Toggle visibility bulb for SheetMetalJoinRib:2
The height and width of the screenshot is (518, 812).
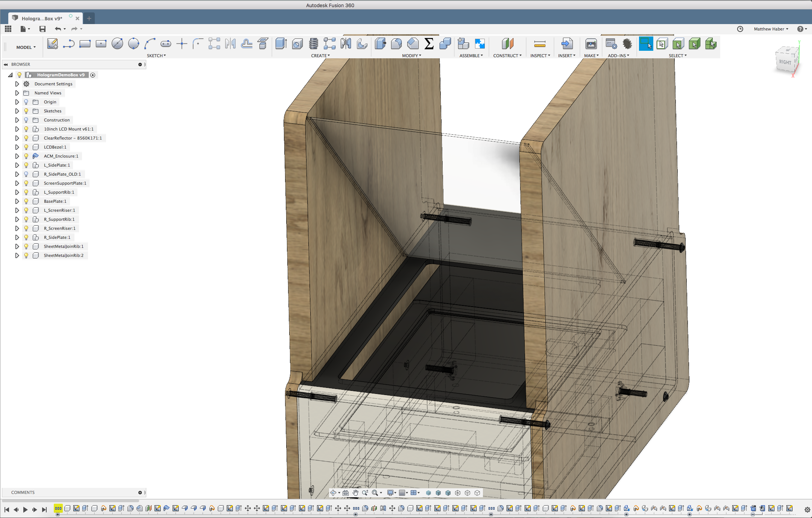26,255
